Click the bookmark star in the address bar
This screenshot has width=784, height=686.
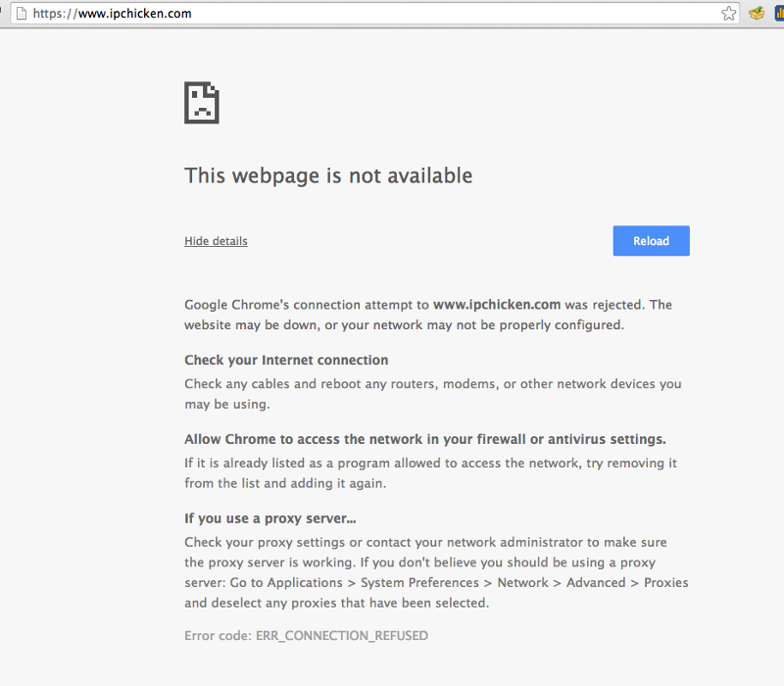[728, 14]
